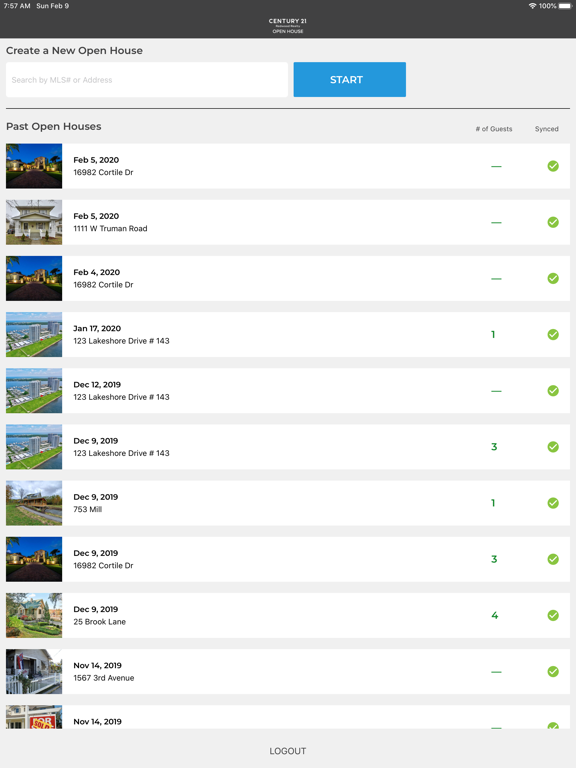Click the START button
Screen dimensions: 576x768
pos(350,79)
